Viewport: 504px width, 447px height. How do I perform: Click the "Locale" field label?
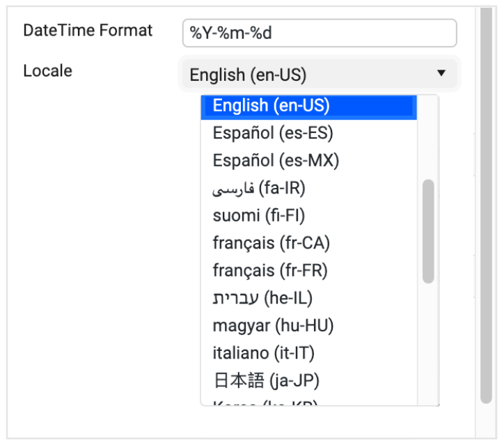47,71
